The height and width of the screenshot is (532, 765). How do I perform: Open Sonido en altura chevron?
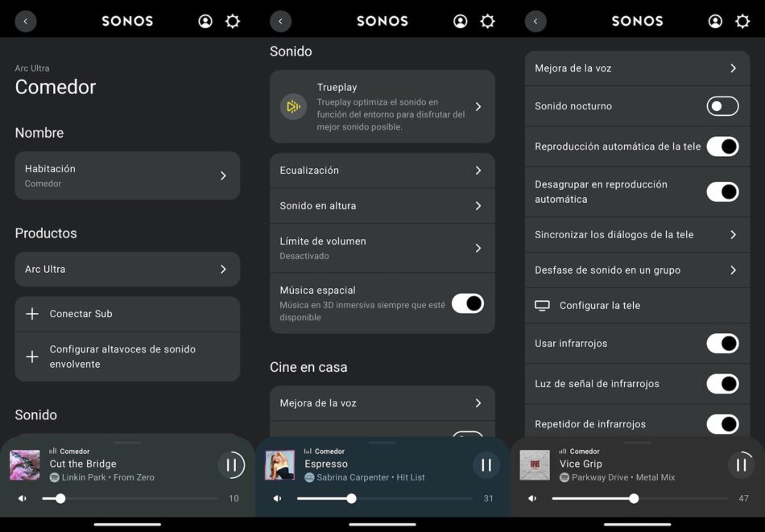pyautogui.click(x=478, y=206)
